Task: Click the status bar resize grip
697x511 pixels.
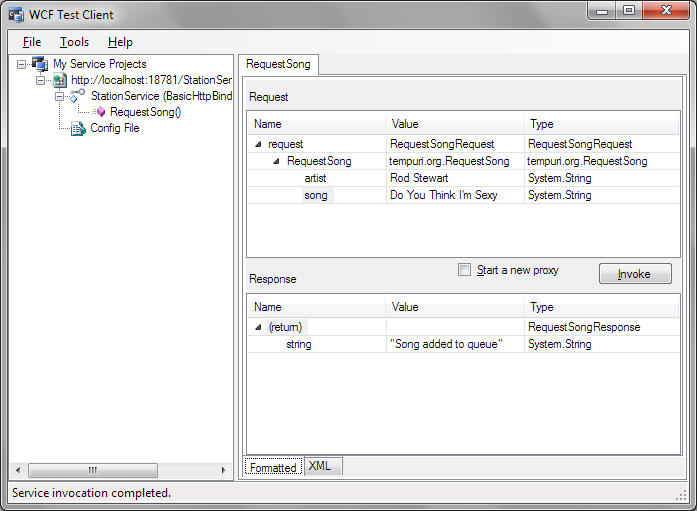Action: [x=681, y=495]
